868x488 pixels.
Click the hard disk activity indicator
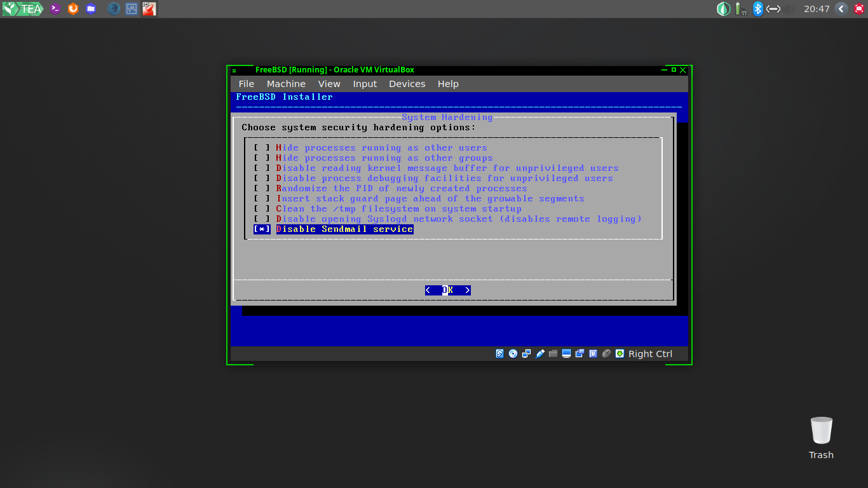[x=500, y=354]
